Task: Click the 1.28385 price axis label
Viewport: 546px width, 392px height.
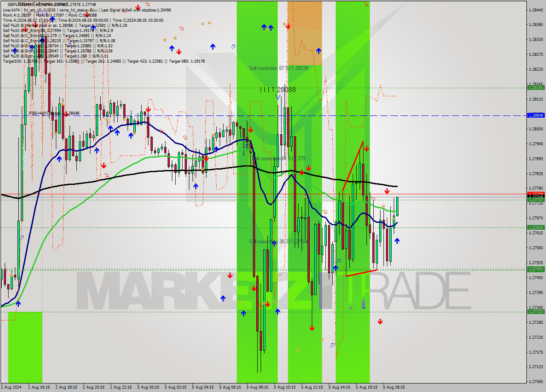Action: pyautogui.click(x=536, y=24)
